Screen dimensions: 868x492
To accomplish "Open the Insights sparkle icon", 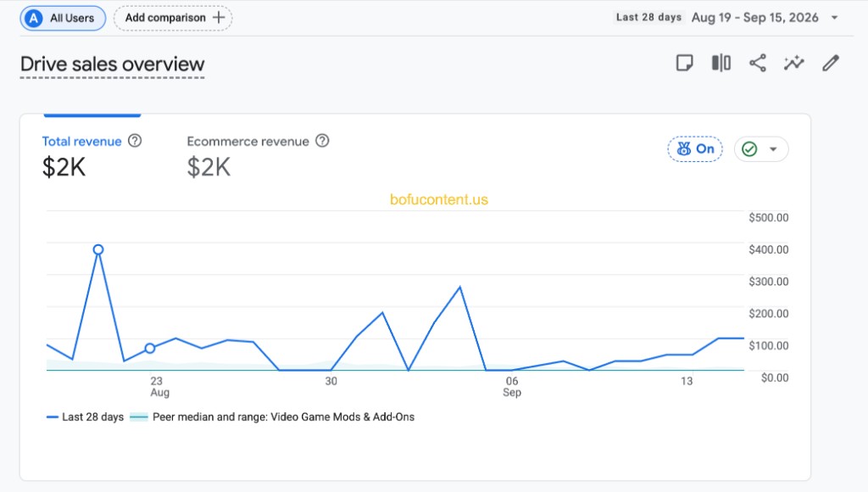I will pyautogui.click(x=793, y=63).
